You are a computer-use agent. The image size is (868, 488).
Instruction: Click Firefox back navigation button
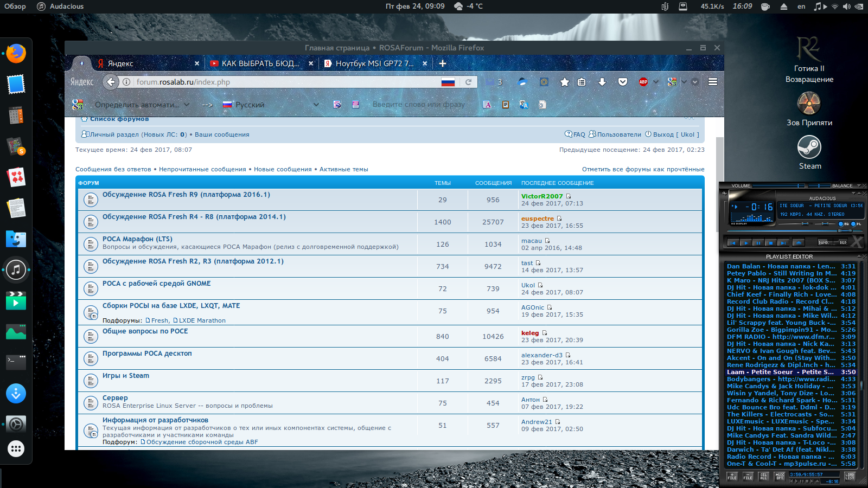click(x=111, y=82)
